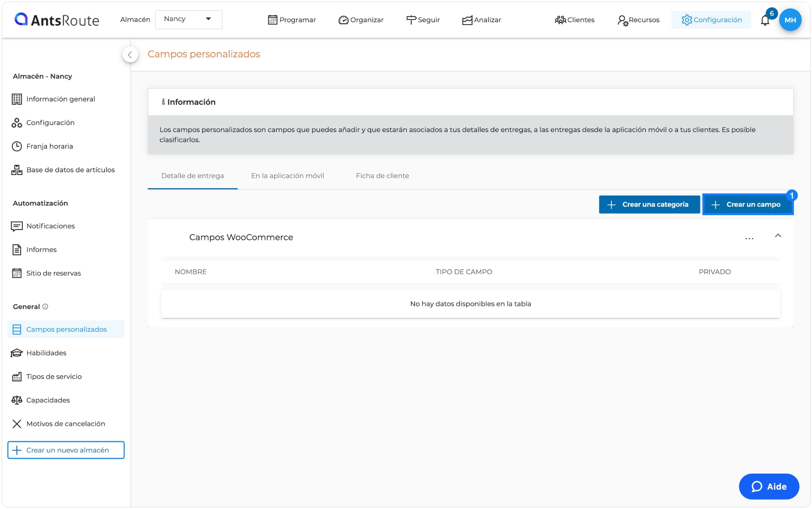Click the Habilidades graduation cap icon
The height and width of the screenshot is (509, 812).
tap(17, 353)
